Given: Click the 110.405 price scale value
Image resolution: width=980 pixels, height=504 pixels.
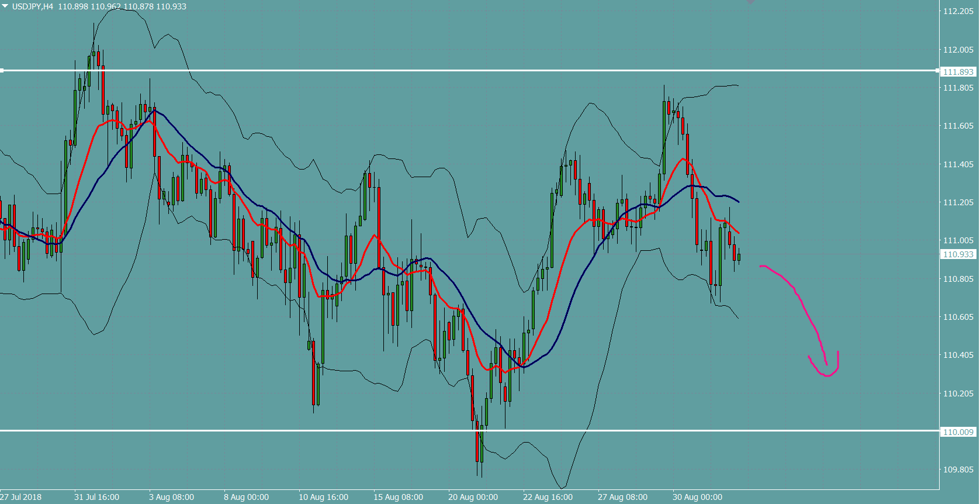Looking at the screenshot, I should click(x=958, y=355).
